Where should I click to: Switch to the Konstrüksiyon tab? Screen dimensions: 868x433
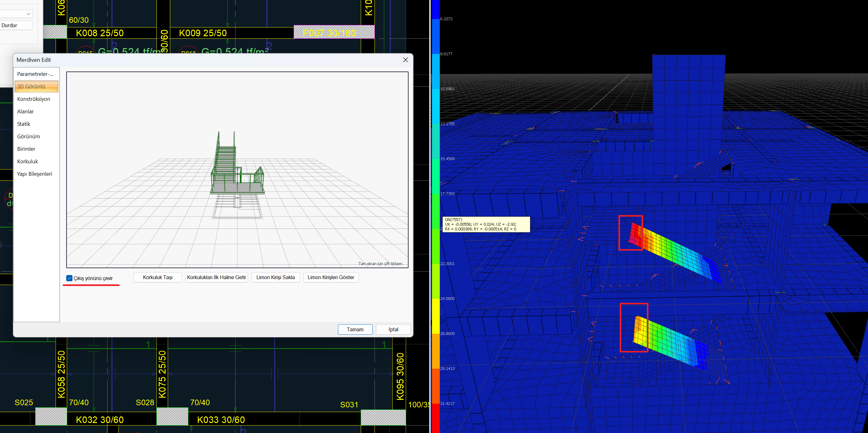37,99
